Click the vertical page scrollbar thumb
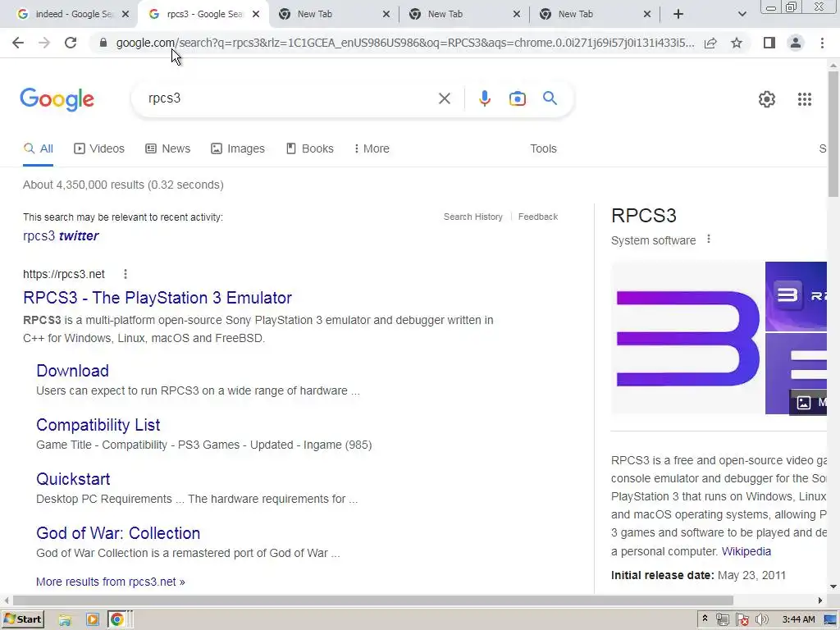Screen dimensions: 840x630 click(x=833, y=134)
